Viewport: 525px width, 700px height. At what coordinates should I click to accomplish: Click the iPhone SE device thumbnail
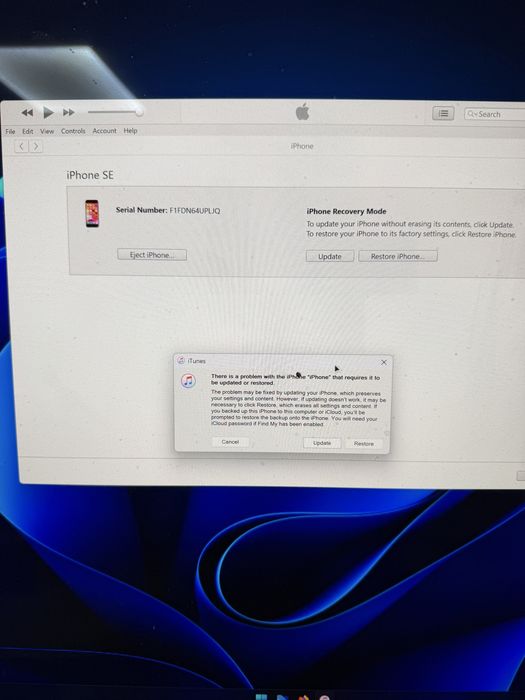click(x=92, y=213)
